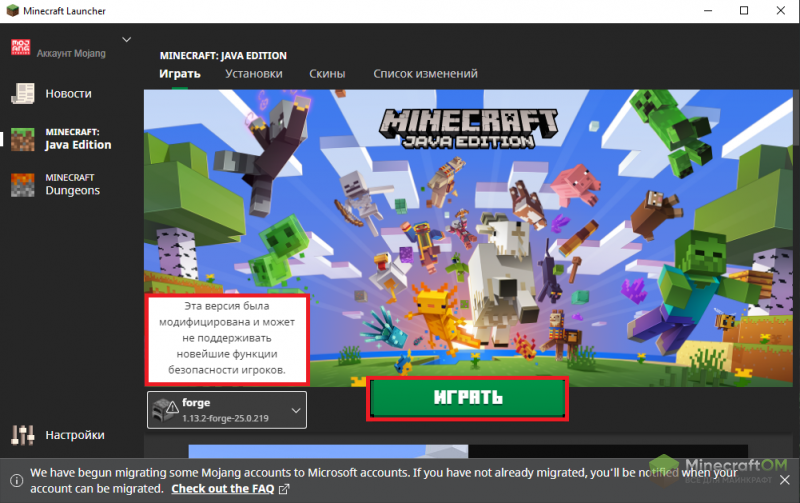Click the external link icon after FAQ

[x=284, y=489]
